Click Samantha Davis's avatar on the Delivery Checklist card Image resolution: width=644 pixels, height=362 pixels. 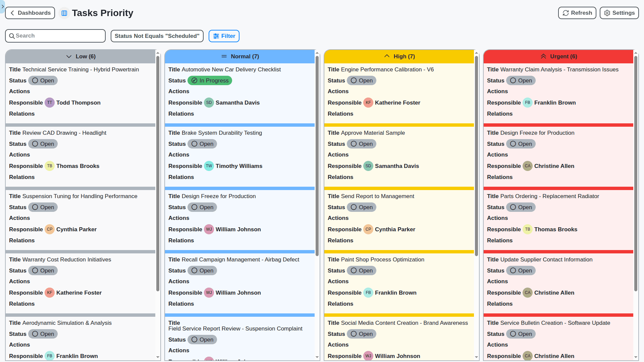[209, 103]
